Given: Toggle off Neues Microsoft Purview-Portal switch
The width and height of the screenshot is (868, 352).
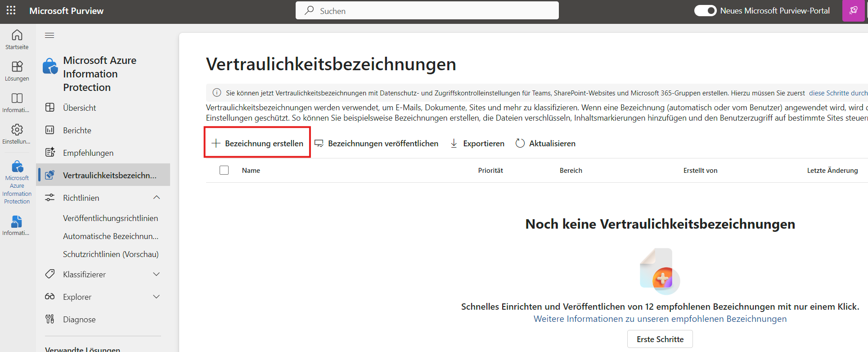Looking at the screenshot, I should click(705, 11).
